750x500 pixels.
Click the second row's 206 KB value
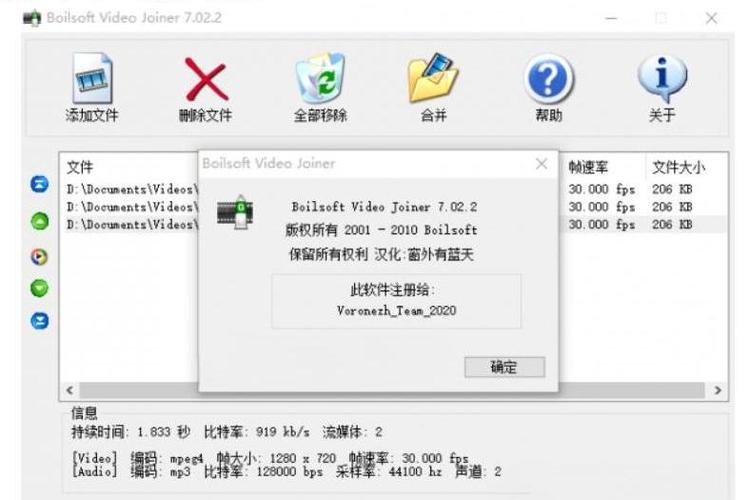click(672, 207)
